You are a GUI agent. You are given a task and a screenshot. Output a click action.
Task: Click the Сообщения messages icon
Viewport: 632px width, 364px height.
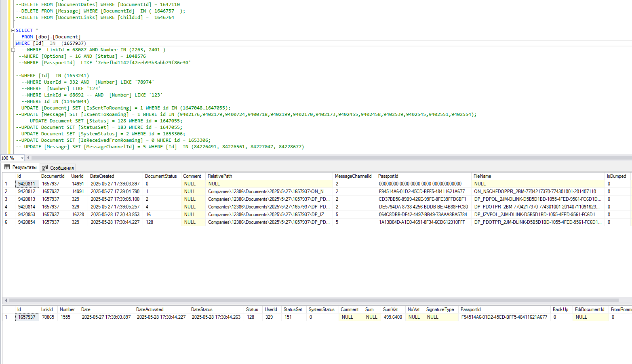click(45, 168)
